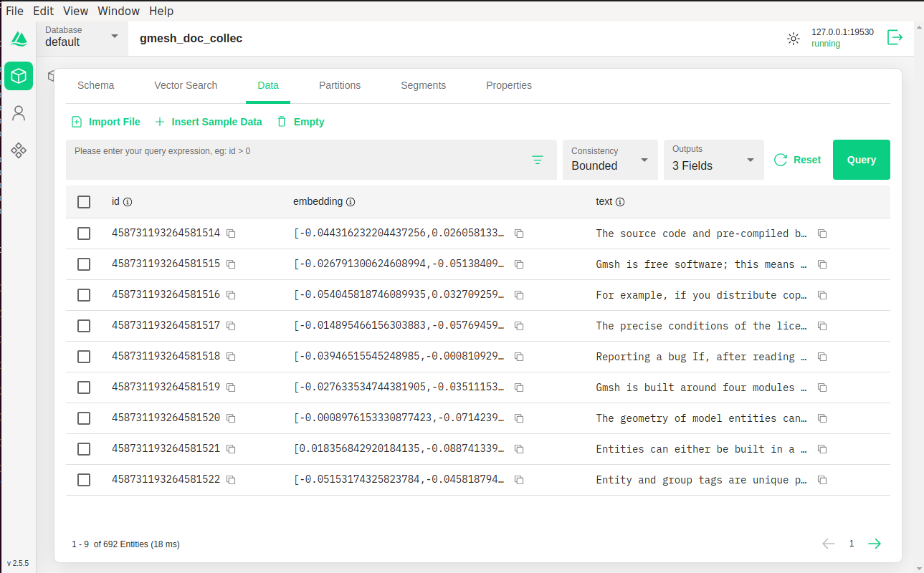Check row with id 458731193264581516

84,295
